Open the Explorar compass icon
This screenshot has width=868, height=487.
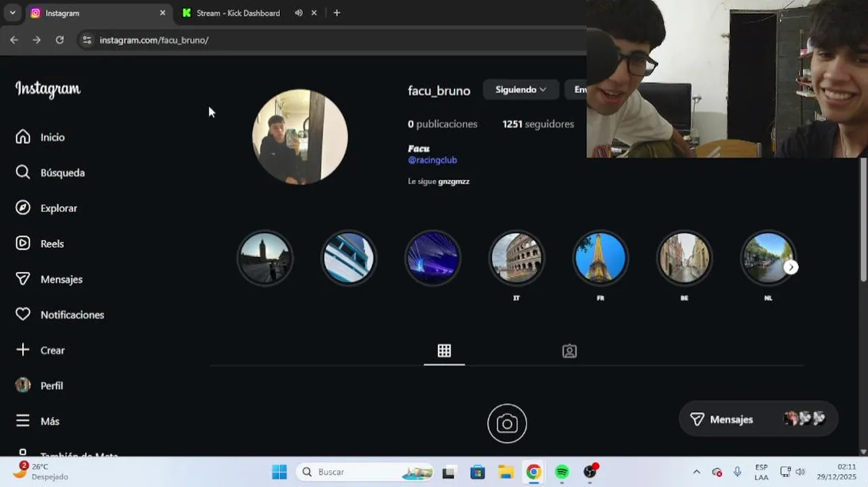[x=23, y=208]
